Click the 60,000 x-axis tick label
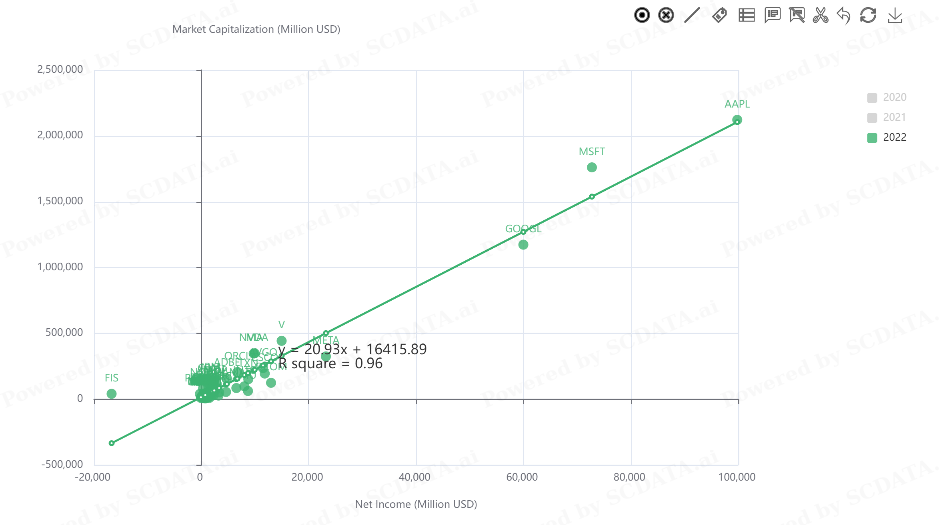The image size is (939, 525). tap(522, 477)
